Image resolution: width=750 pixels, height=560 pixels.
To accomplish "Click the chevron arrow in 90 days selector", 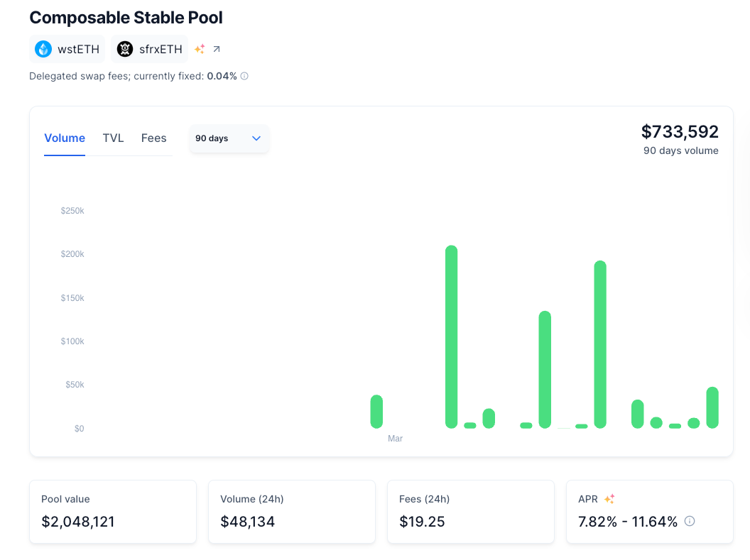I will point(256,138).
